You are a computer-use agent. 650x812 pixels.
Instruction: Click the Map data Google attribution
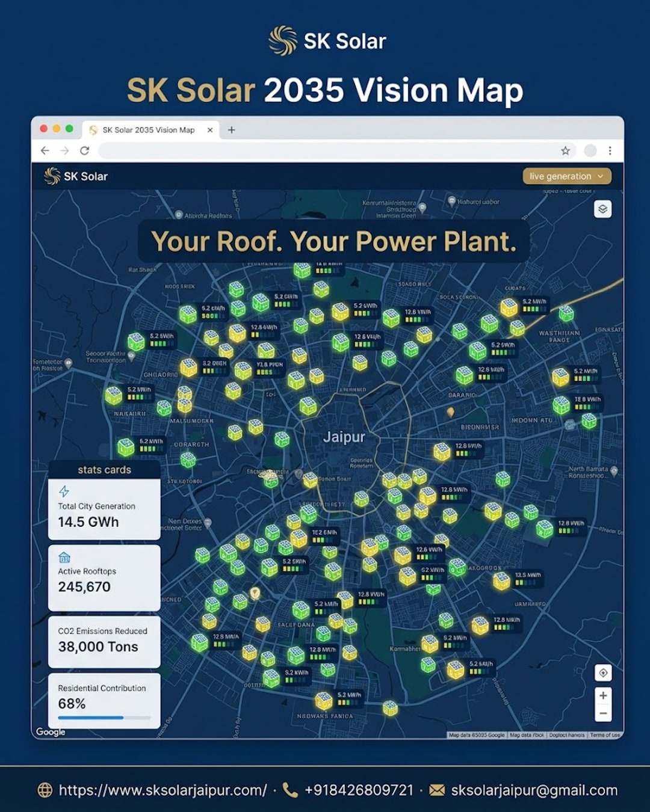click(477, 735)
